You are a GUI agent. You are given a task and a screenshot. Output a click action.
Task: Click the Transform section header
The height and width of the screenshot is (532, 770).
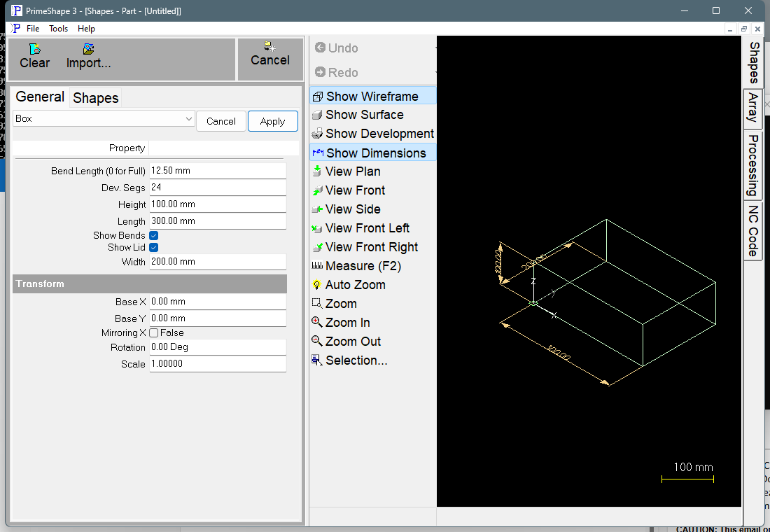pyautogui.click(x=150, y=284)
